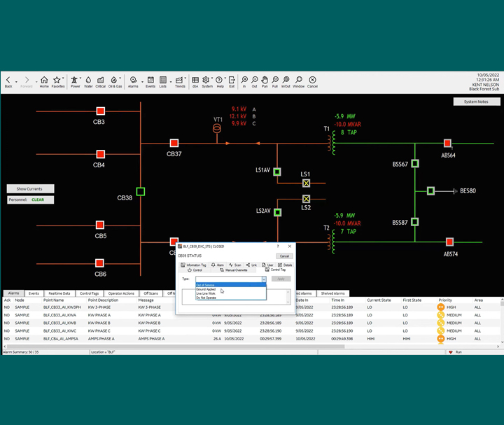Choose 'Ground Applied' from the type list
504x425 pixels.
point(207,289)
